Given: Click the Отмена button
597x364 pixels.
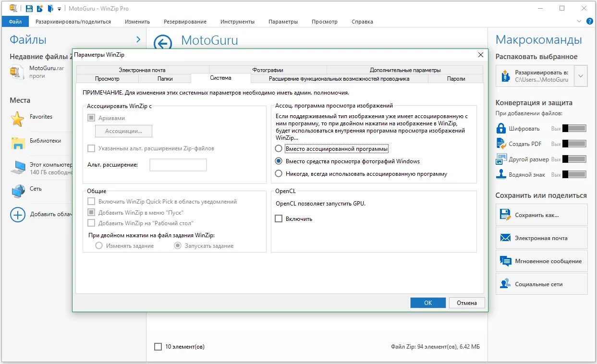Looking at the screenshot, I should tap(467, 303).
